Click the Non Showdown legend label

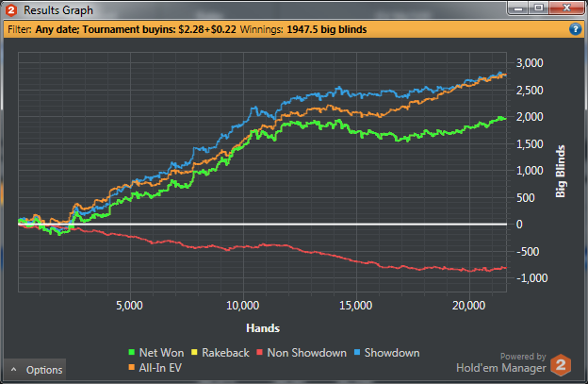pos(307,353)
